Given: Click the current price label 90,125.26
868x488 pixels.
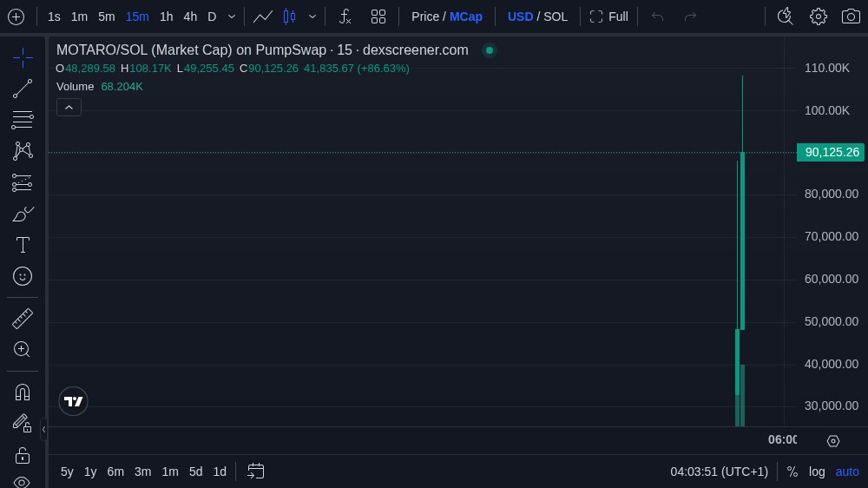Looking at the screenshot, I should pos(831,152).
